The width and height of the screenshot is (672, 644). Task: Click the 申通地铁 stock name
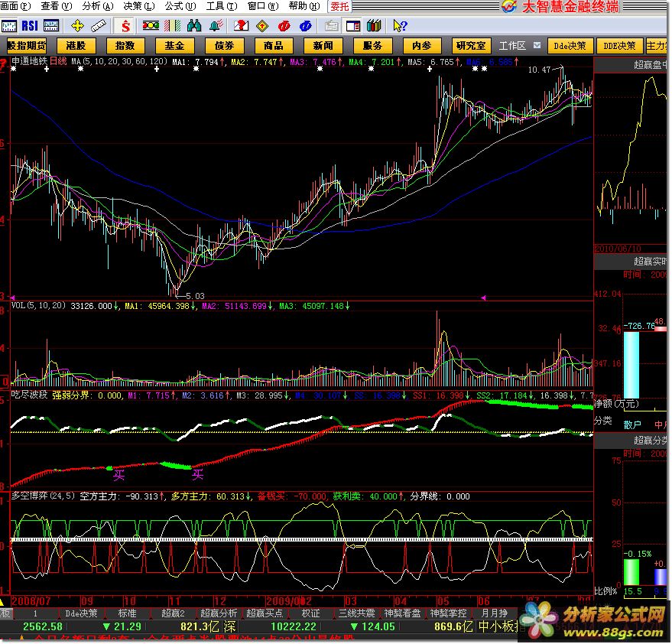[29, 61]
